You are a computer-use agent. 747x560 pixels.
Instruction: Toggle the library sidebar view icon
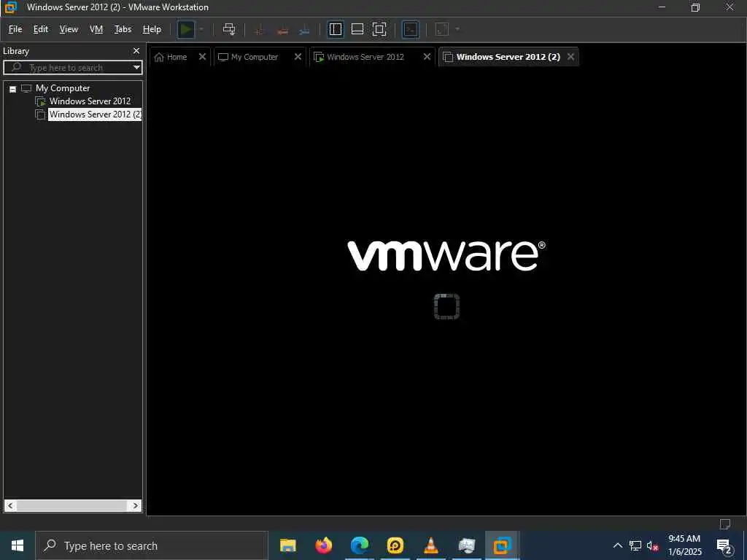click(336, 29)
